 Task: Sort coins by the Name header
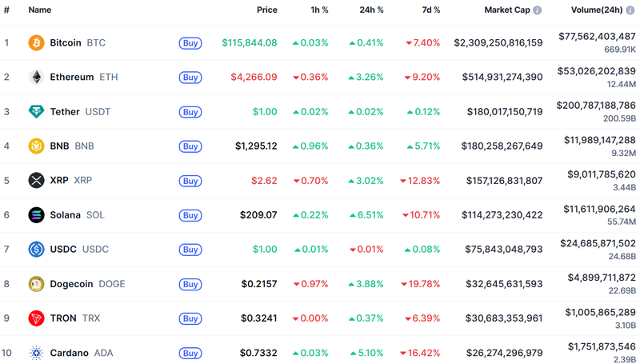click(40, 10)
